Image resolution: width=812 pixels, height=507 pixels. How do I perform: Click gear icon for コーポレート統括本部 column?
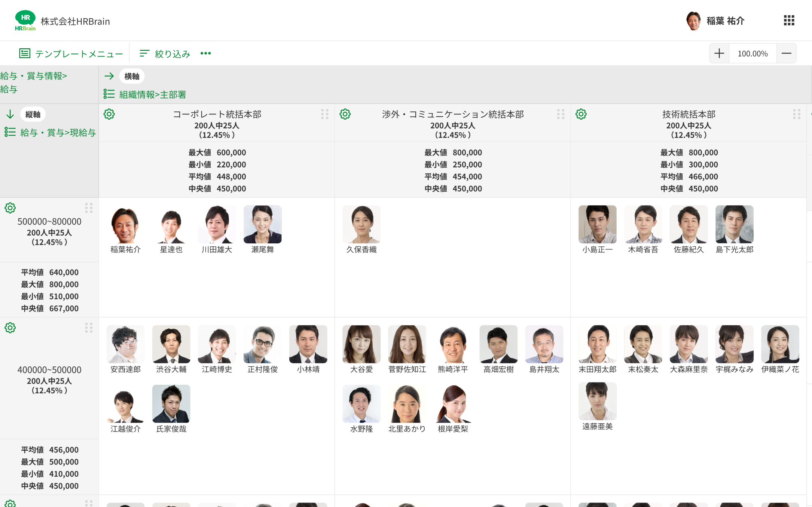tap(109, 114)
